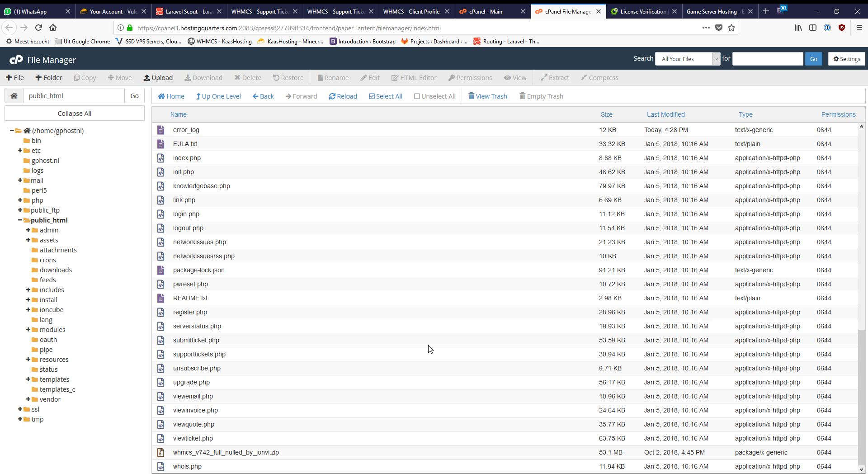Expand the admin folder in tree
Image resolution: width=868 pixels, height=474 pixels.
[28, 230]
